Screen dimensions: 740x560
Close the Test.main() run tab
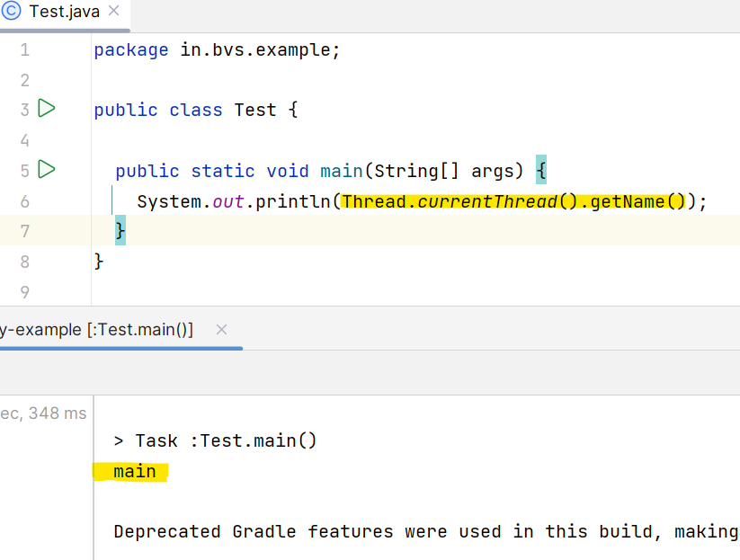coord(221,329)
